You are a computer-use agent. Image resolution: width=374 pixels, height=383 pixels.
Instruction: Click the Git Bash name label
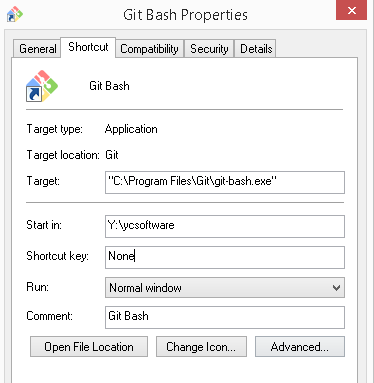[x=109, y=86]
